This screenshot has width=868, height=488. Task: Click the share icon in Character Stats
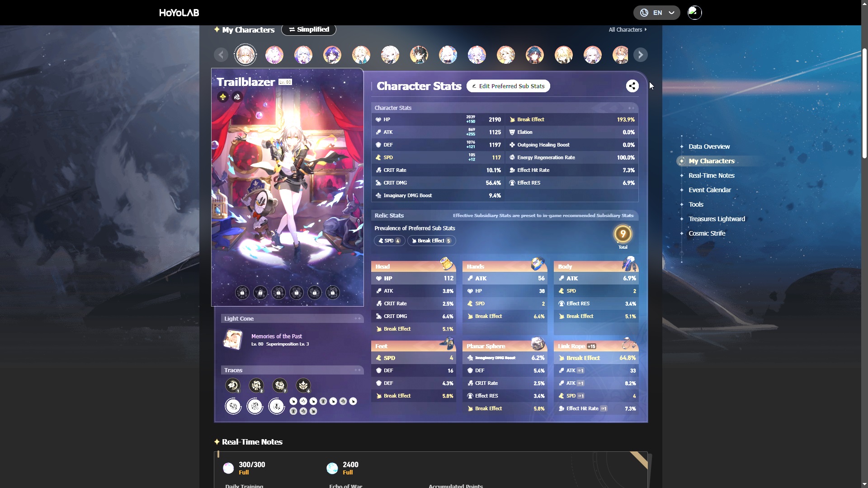tap(632, 86)
